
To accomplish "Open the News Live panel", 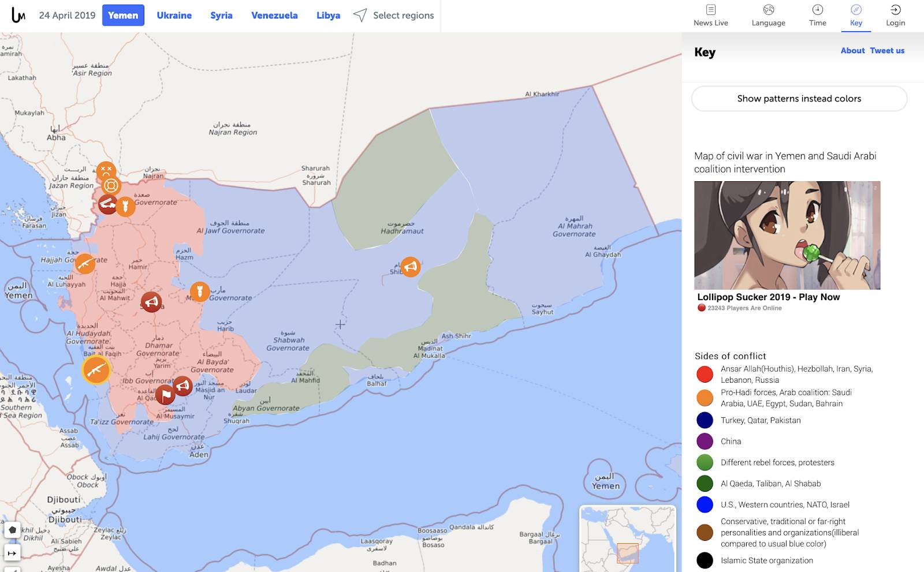I will click(x=711, y=16).
